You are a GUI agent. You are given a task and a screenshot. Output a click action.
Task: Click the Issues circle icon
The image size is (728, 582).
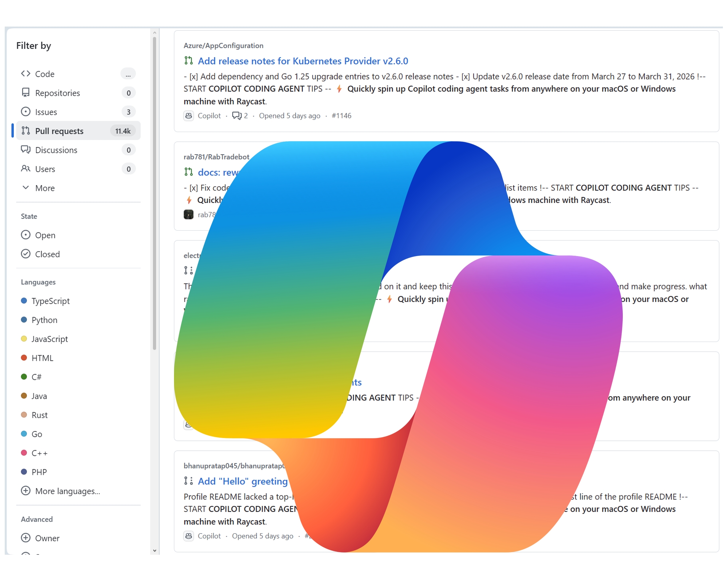point(25,112)
